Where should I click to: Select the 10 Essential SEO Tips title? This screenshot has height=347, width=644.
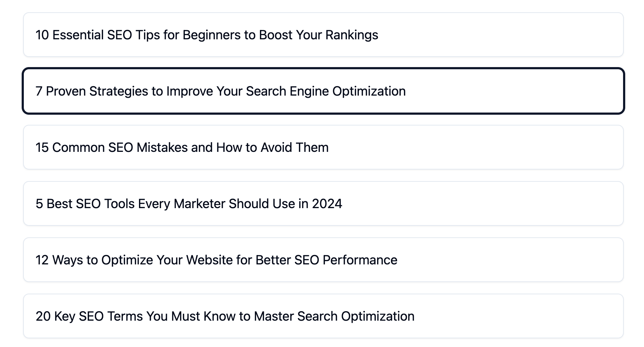(206, 35)
